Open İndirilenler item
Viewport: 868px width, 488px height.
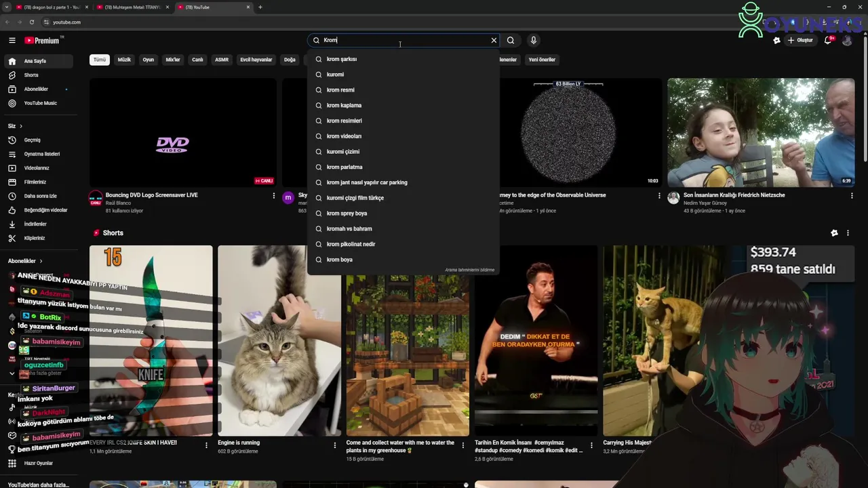(x=38, y=224)
